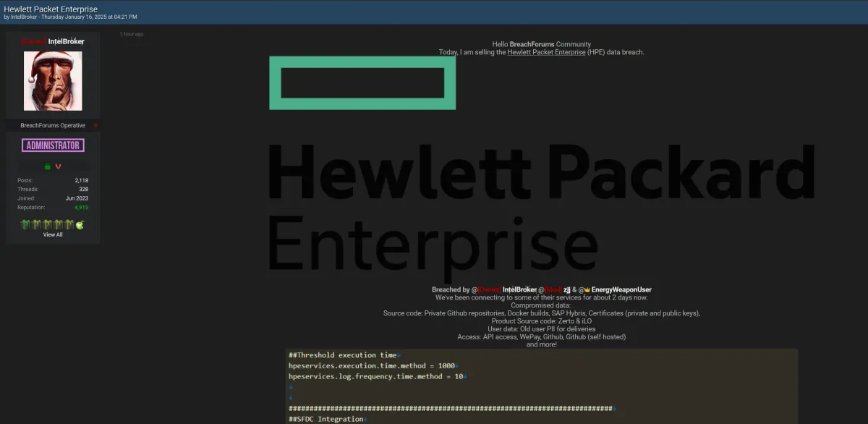Open reputation value 4,915

coord(82,207)
